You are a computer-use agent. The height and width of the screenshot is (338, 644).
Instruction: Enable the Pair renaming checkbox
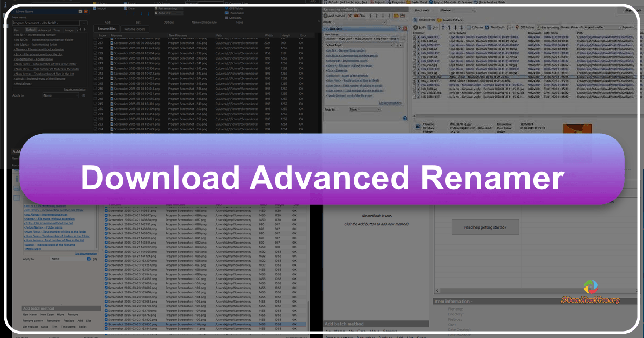tap(539, 27)
